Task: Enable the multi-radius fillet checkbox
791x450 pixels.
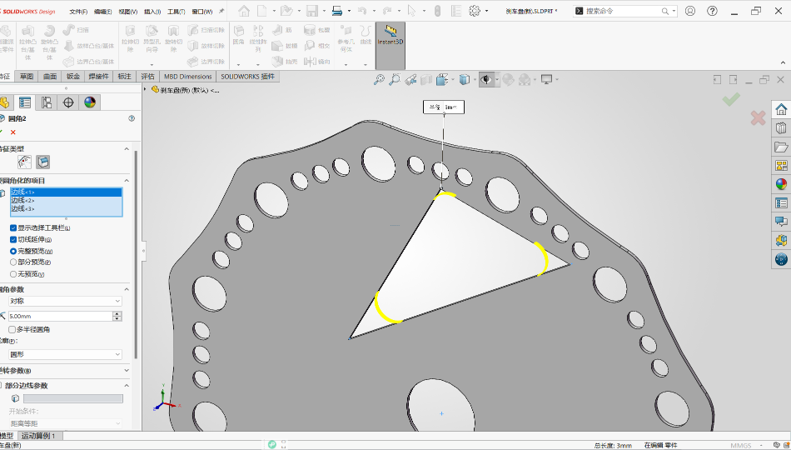Action: tap(12, 329)
